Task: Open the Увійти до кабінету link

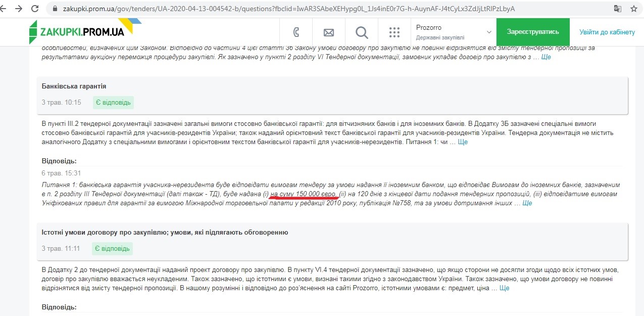Action: 607,32
